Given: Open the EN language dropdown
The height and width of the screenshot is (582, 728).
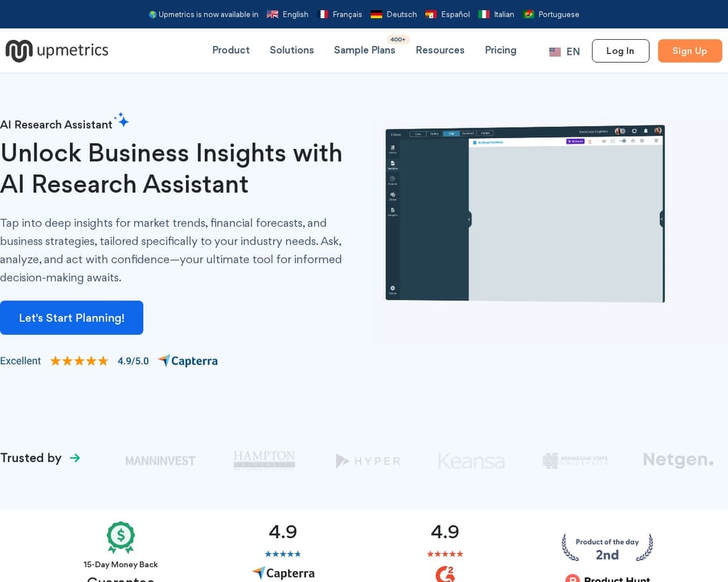Looking at the screenshot, I should pos(564,51).
